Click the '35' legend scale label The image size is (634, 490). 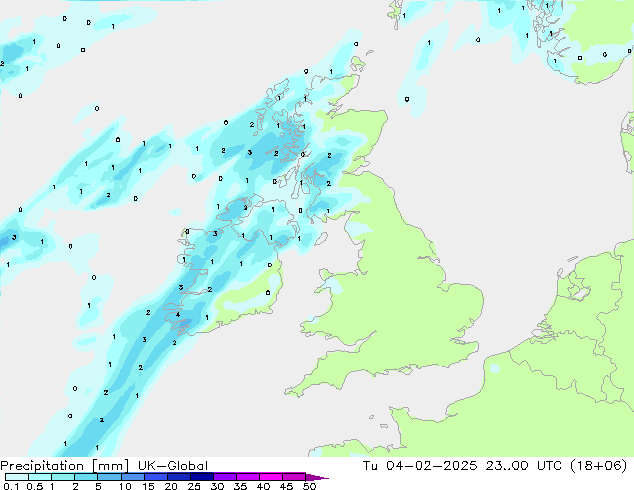tap(240, 486)
